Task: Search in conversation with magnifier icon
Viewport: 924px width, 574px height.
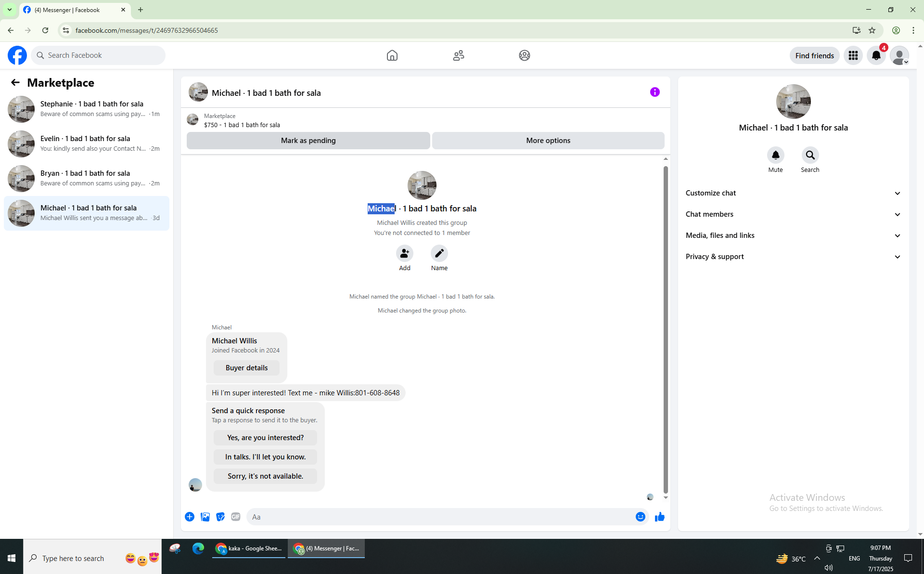Action: (810, 155)
